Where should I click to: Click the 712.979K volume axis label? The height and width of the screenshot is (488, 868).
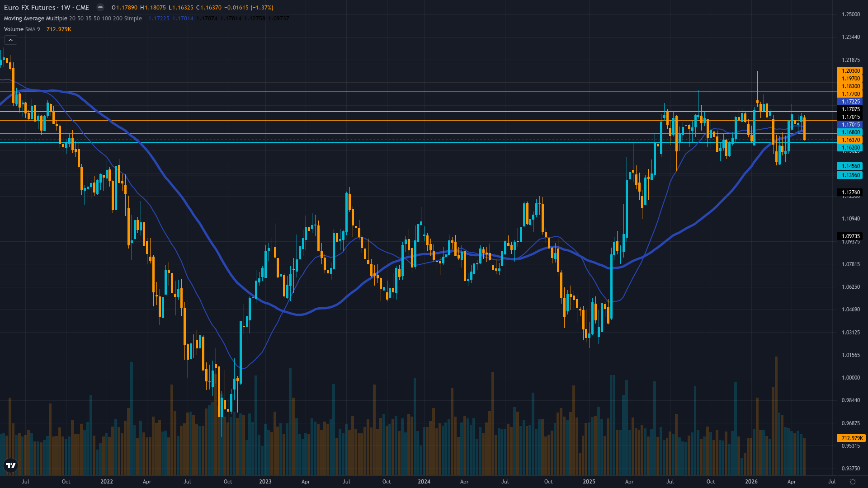pos(851,438)
